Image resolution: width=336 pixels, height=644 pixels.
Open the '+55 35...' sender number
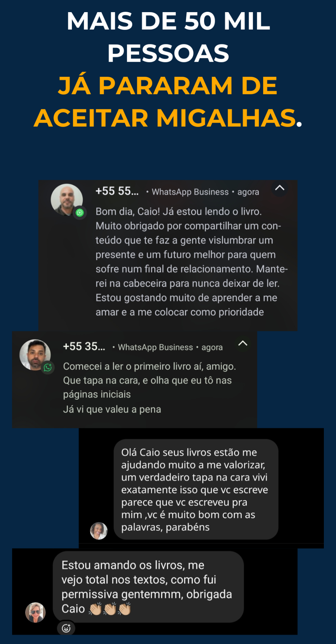point(84,346)
